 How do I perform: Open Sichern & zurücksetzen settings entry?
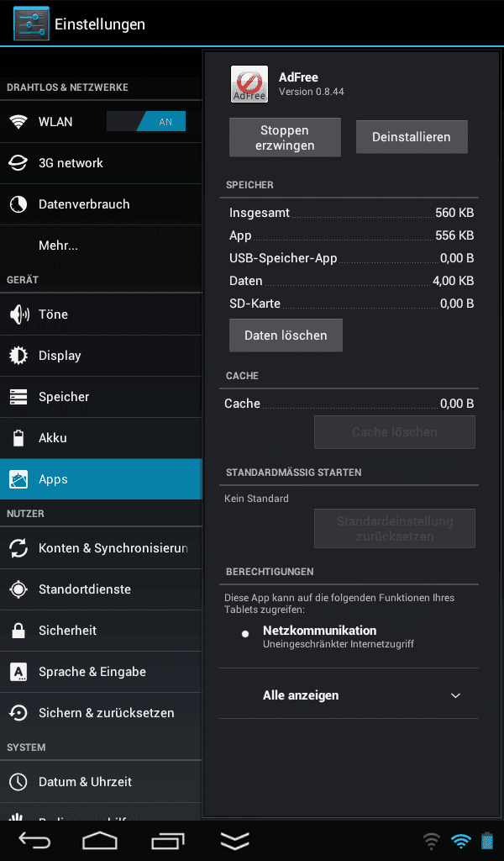[101, 713]
